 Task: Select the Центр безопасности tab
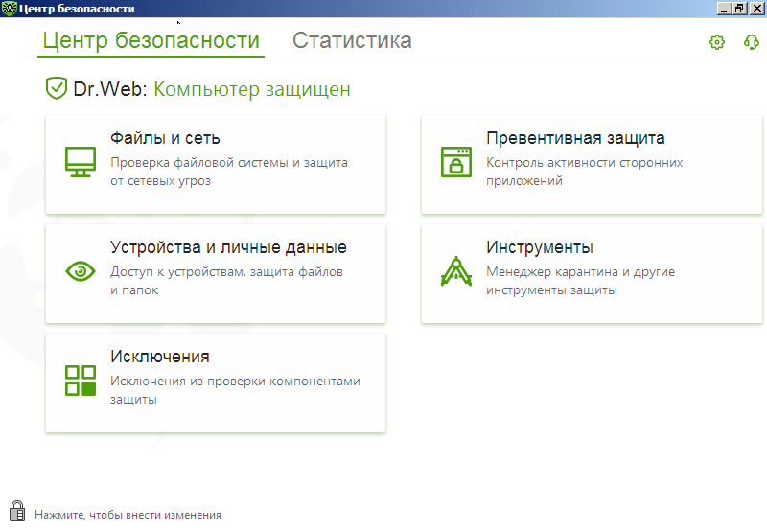[151, 40]
